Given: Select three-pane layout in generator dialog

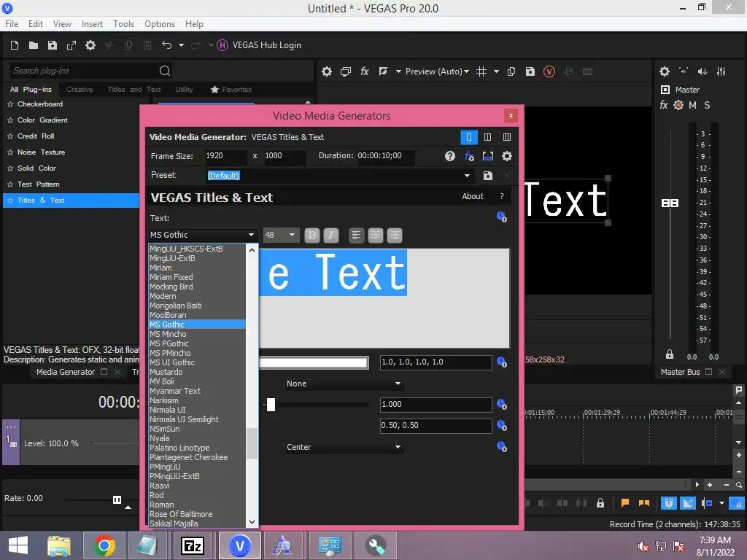Looking at the screenshot, I should 507,137.
